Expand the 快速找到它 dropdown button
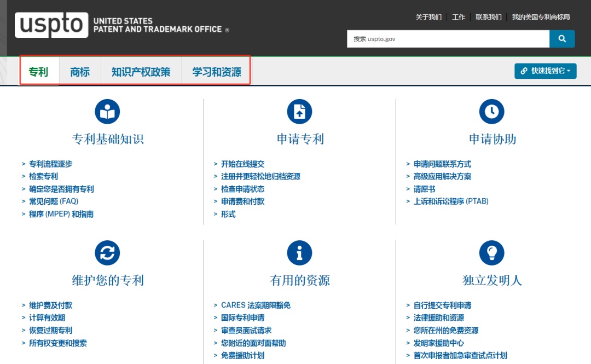The height and width of the screenshot is (364, 591). click(x=545, y=71)
